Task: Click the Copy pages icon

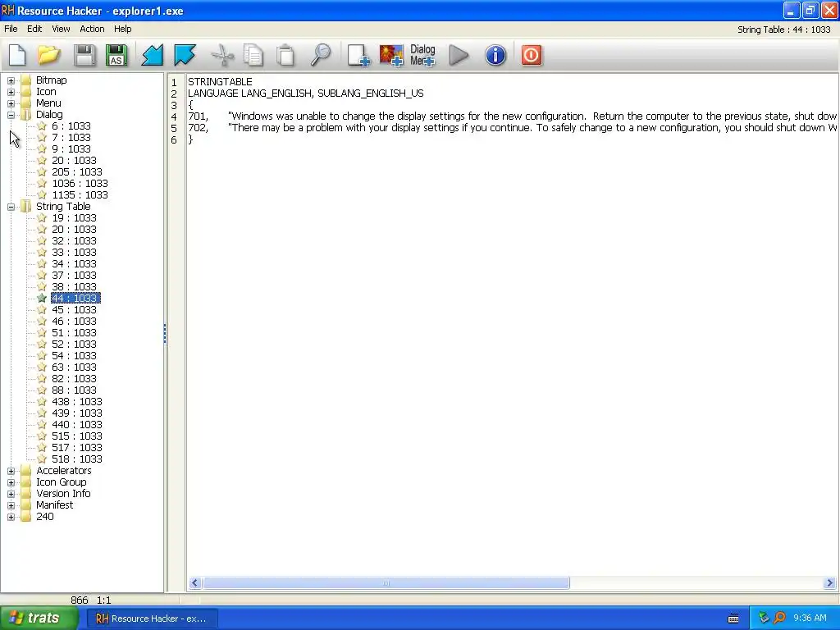Action: 253,55
